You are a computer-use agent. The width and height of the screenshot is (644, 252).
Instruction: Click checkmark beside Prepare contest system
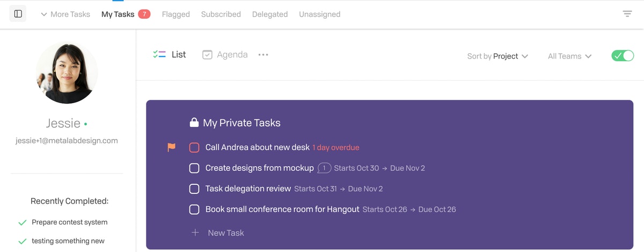(x=22, y=222)
